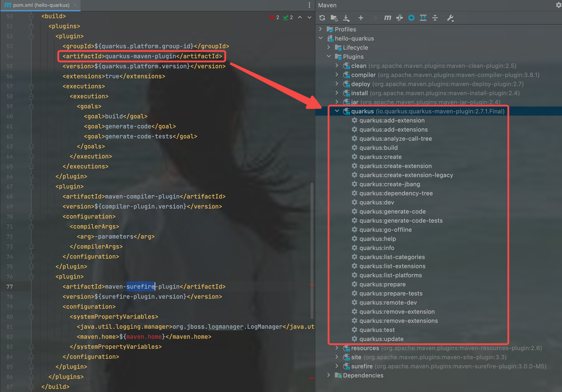
Task: Expand the clean plugin node
Action: click(x=337, y=65)
